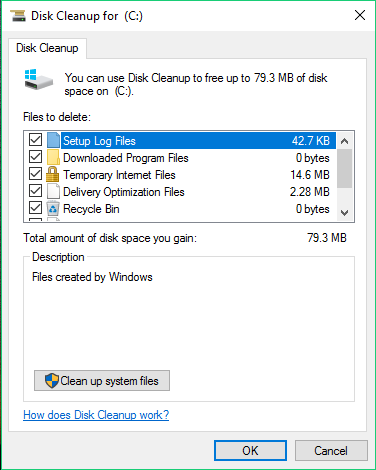Click the Downloaded Program Files folder icon
The width and height of the screenshot is (376, 470).
(x=53, y=158)
